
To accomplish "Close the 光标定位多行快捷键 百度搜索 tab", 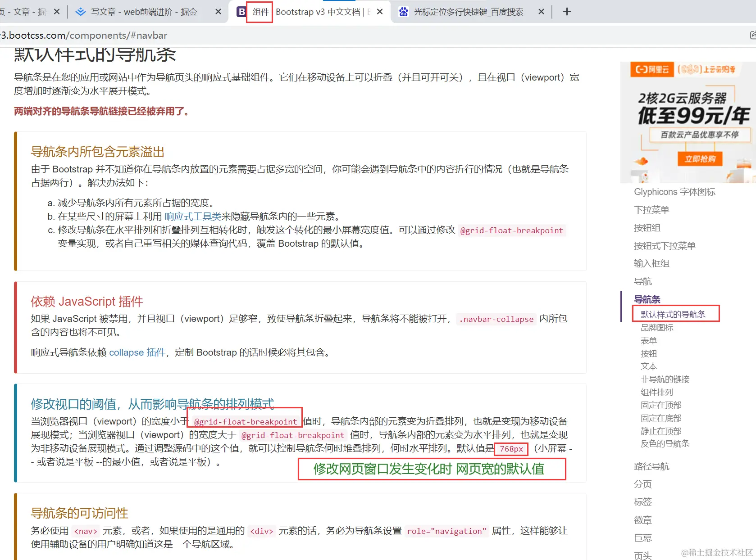I will 541,12.
